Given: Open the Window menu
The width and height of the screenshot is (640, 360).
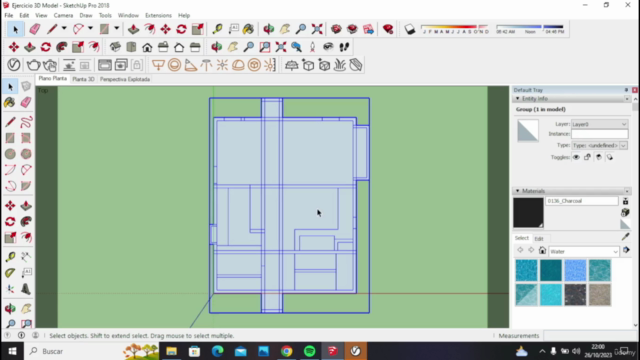Looking at the screenshot, I should [x=128, y=16].
